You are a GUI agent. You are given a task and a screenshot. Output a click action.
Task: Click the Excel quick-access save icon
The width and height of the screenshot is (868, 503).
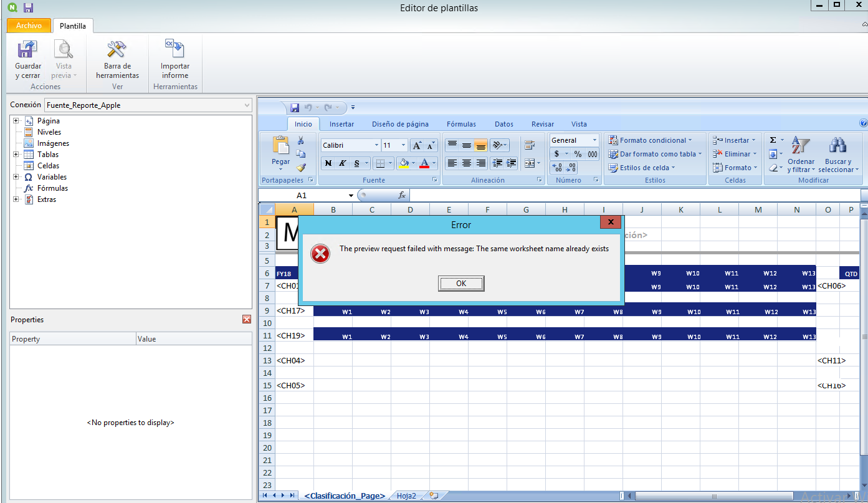[x=295, y=108]
